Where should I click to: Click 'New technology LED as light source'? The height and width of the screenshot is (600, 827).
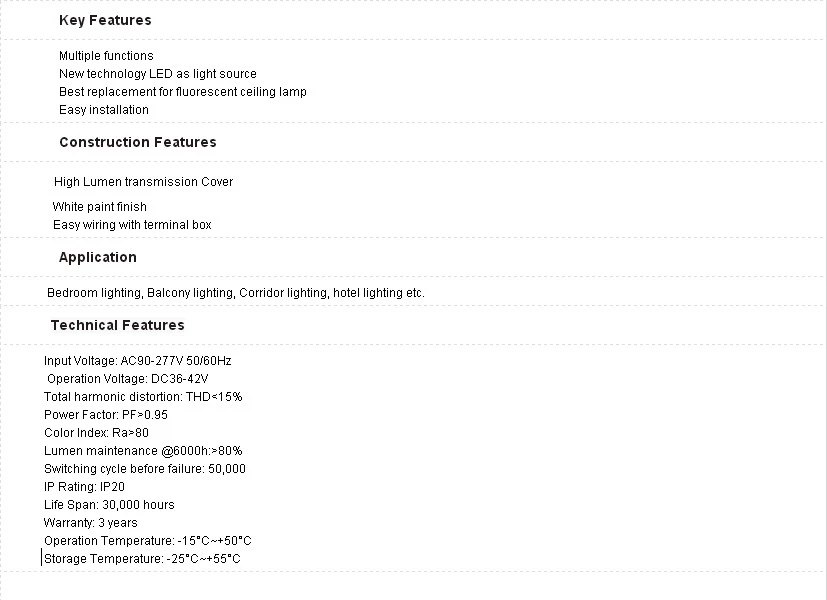point(158,74)
